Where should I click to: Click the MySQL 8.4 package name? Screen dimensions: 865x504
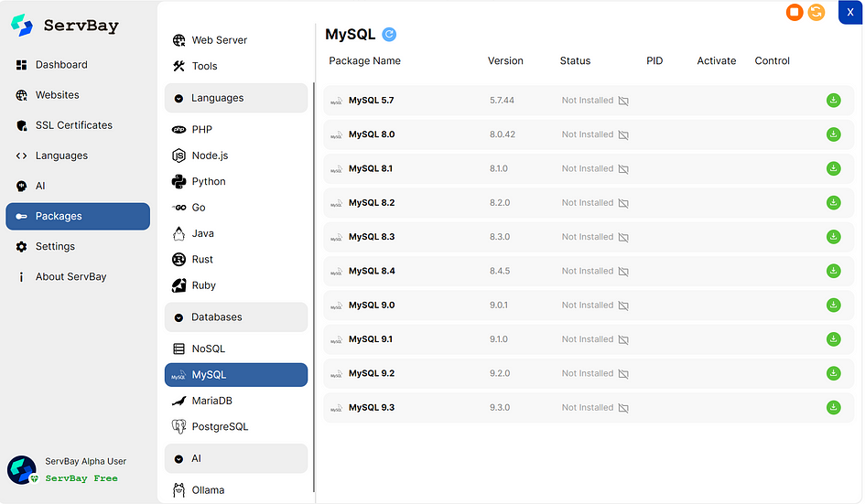[x=372, y=271]
